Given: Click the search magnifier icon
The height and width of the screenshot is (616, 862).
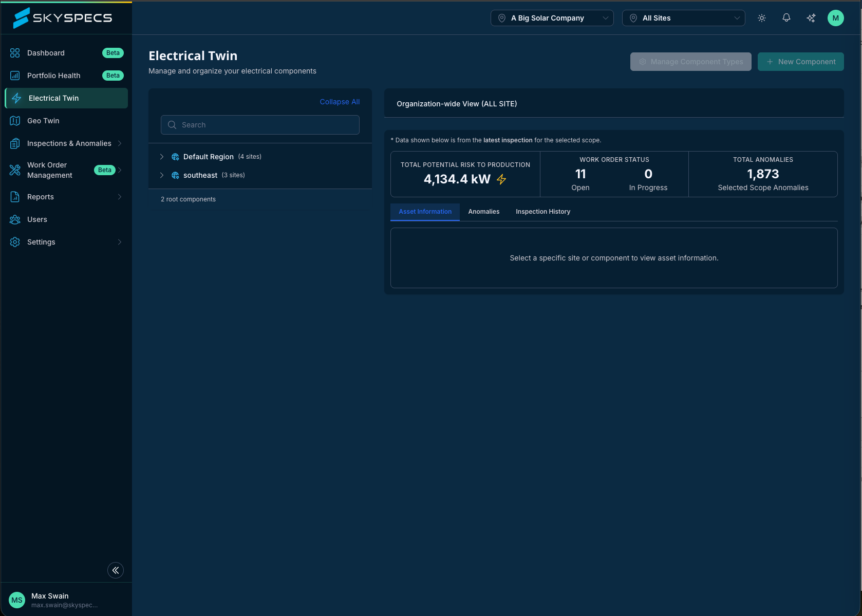Looking at the screenshot, I should tap(172, 125).
